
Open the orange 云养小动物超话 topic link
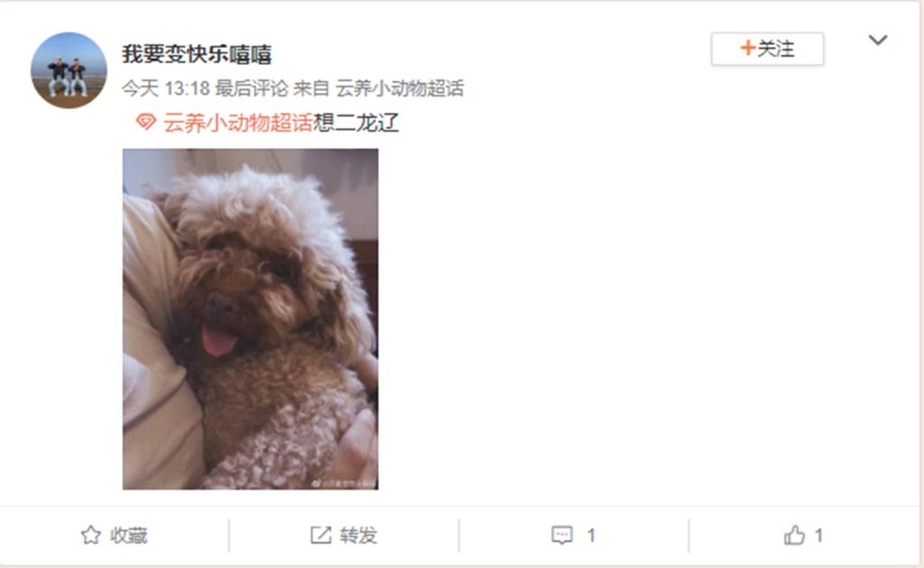coord(237,123)
